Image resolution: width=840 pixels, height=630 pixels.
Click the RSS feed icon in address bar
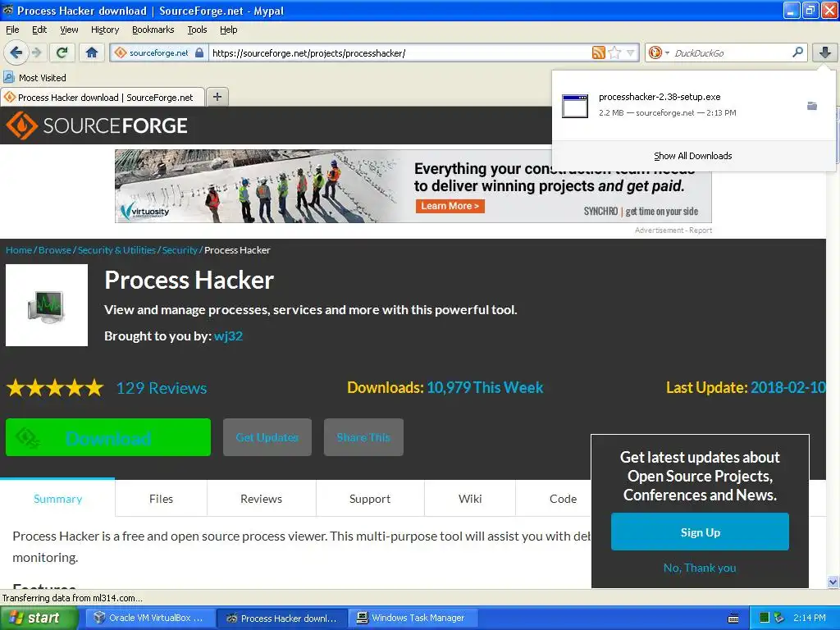pos(598,52)
